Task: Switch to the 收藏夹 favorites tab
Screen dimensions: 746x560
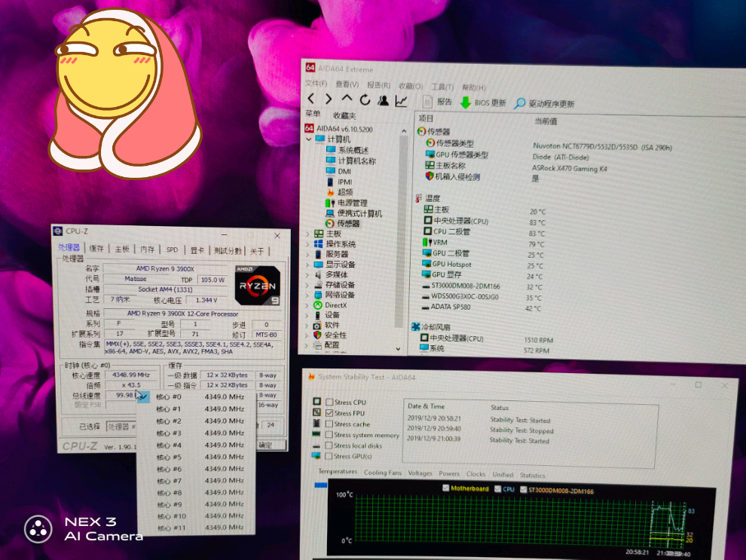Action: coord(344,115)
